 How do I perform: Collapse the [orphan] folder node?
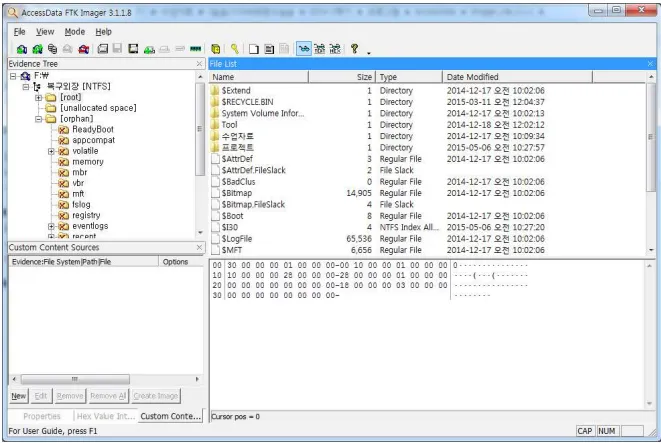[x=38, y=119]
